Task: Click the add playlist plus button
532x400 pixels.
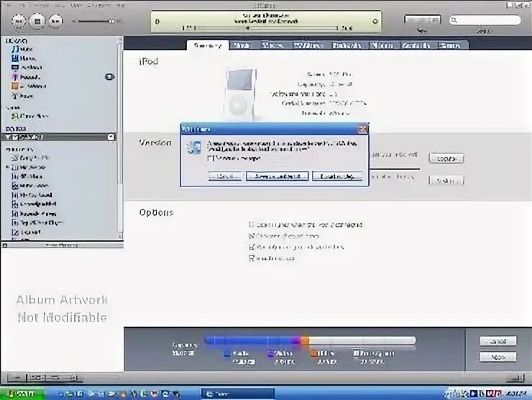Action: click(17, 377)
